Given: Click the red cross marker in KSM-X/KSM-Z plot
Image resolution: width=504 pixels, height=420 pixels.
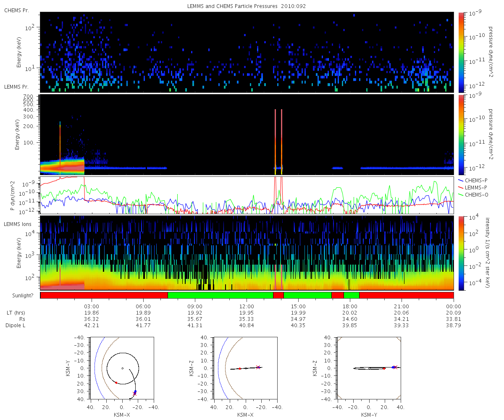Looking at the screenshot, I should pyautogui.click(x=258, y=367).
